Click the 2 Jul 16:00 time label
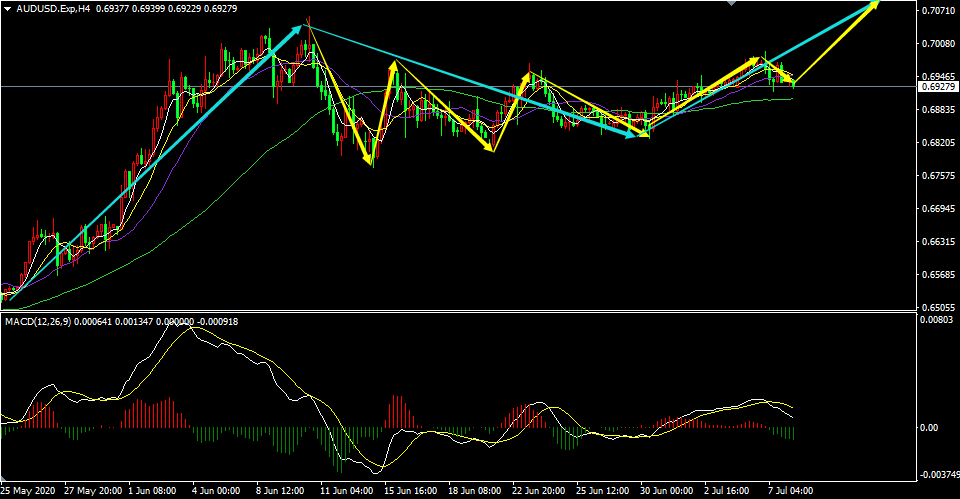Screen dimensions: 960x499 point(727,491)
